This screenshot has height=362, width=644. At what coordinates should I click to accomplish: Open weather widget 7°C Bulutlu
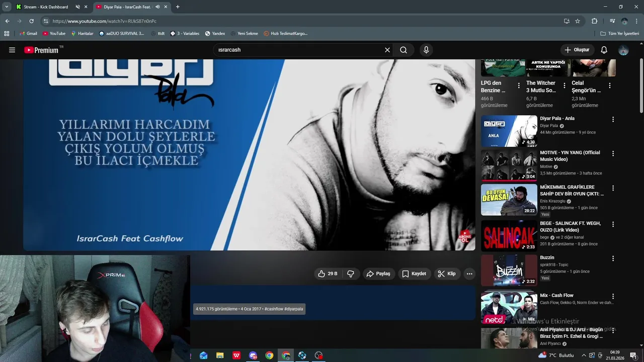pos(556,355)
